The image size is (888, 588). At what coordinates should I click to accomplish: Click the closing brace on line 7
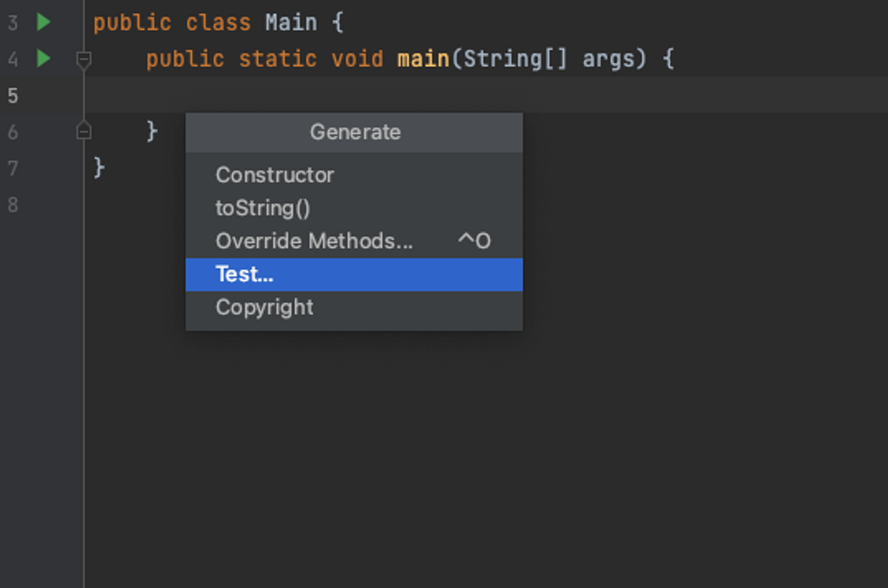coord(99,168)
